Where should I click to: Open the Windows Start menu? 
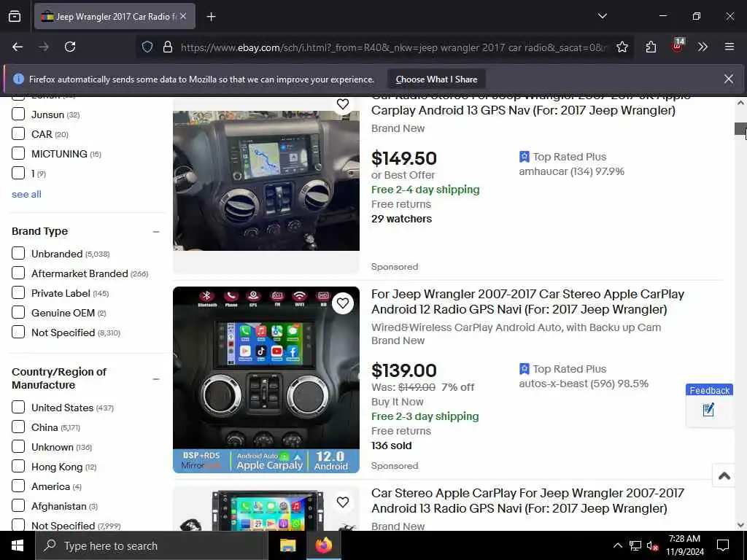[18, 545]
